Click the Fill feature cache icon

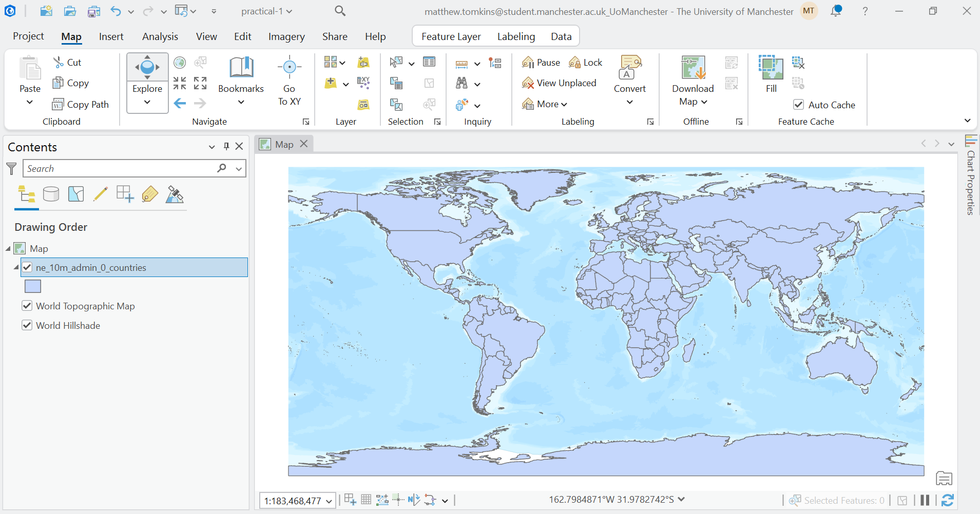771,74
